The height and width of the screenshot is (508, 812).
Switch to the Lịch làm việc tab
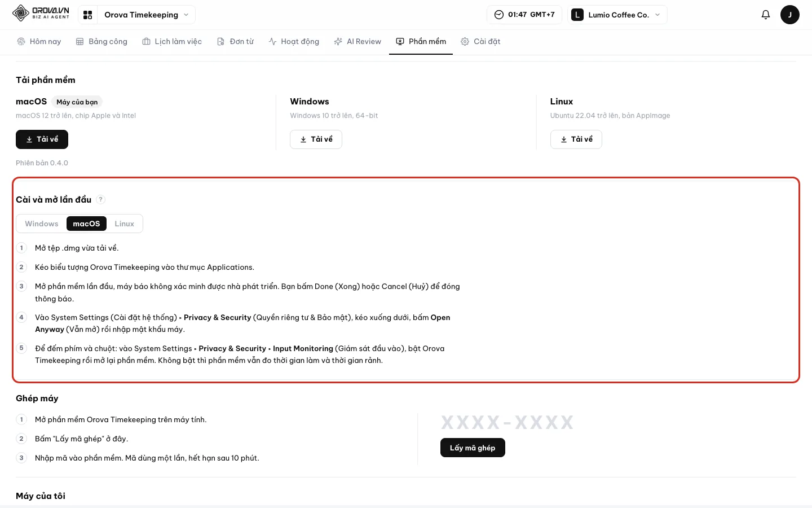click(x=172, y=41)
